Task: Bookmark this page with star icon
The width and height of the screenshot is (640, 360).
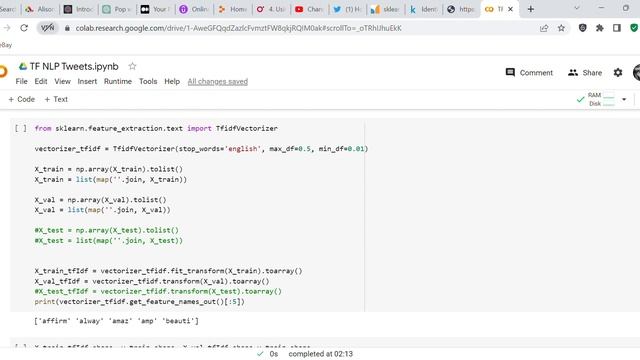Action: point(561,28)
